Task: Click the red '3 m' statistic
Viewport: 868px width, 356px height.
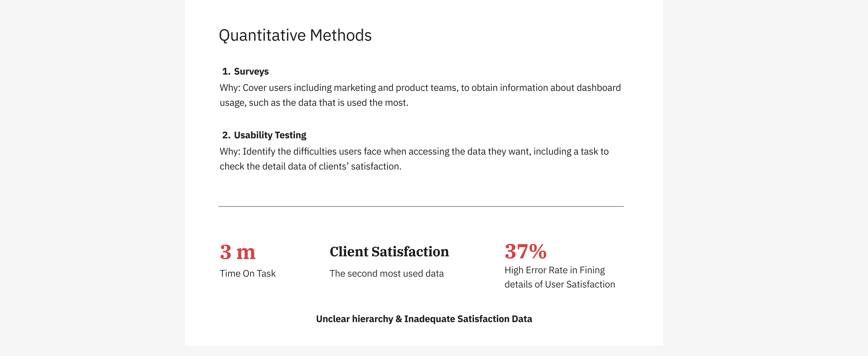Action: coord(238,252)
